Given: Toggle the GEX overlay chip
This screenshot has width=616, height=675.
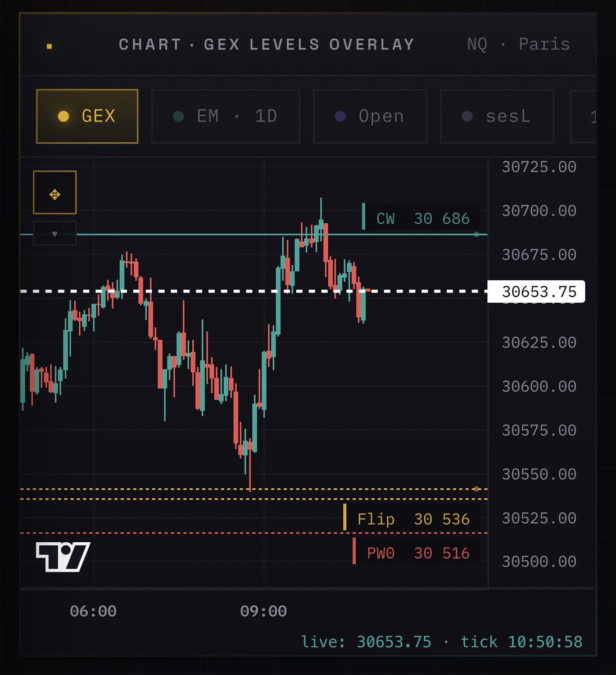Looking at the screenshot, I should pos(87,116).
